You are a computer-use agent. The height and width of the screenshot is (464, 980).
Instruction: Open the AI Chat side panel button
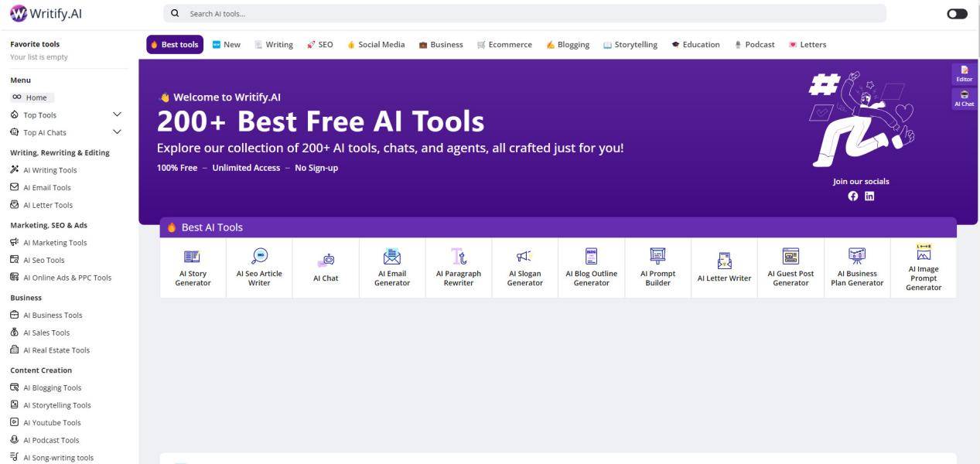[x=964, y=98]
